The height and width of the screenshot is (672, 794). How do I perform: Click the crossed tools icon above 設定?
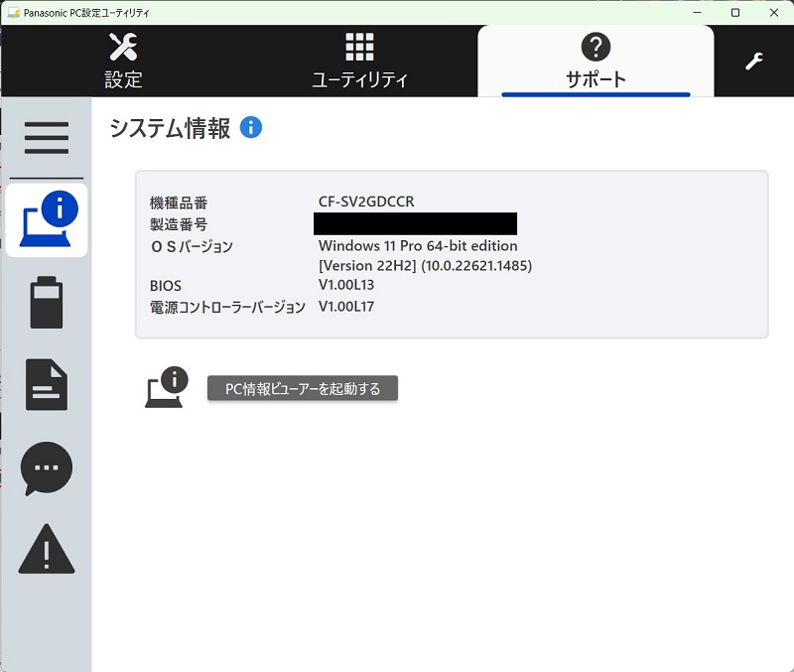pos(123,47)
